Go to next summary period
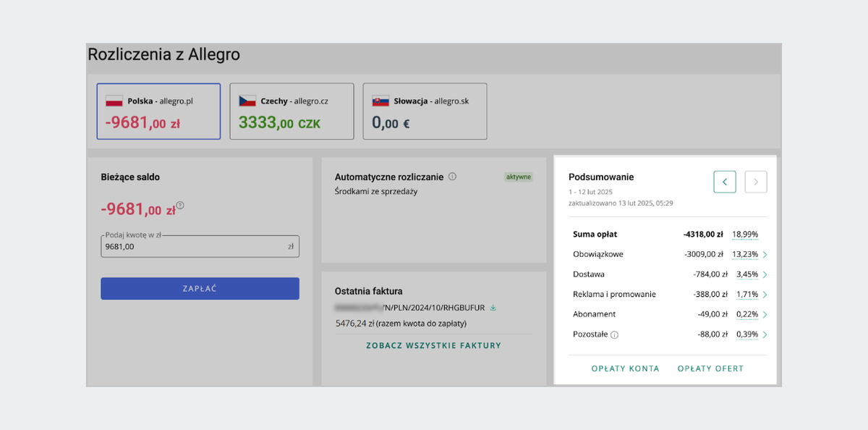 point(756,182)
